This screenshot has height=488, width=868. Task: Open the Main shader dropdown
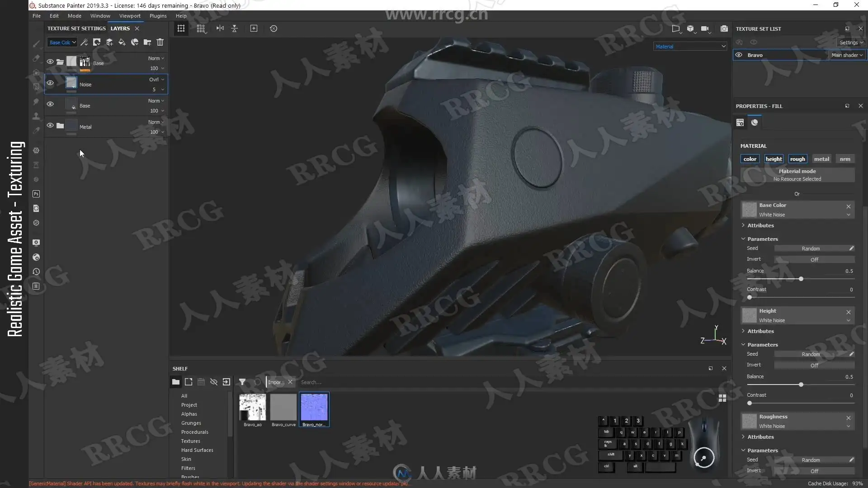847,55
